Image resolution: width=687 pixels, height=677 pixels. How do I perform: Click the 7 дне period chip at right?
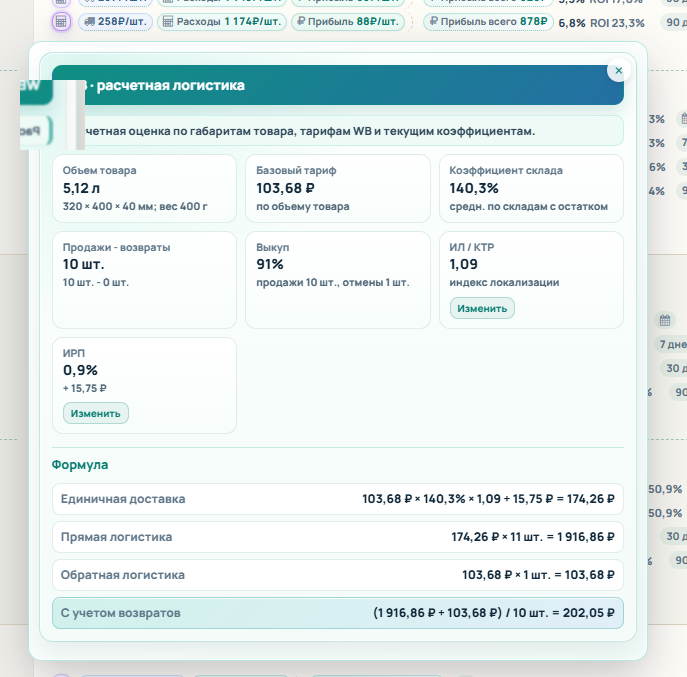[x=673, y=344]
